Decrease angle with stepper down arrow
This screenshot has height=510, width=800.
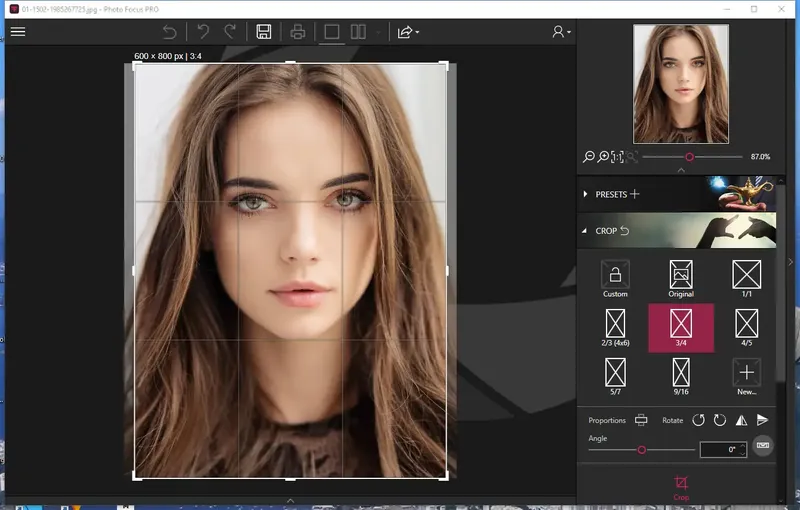742,453
